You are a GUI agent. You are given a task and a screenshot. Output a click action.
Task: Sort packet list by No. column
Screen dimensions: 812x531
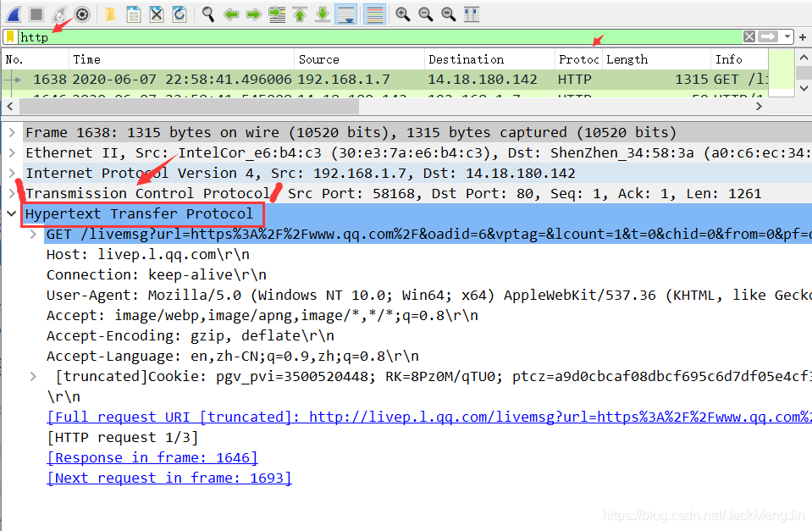[x=36, y=59]
